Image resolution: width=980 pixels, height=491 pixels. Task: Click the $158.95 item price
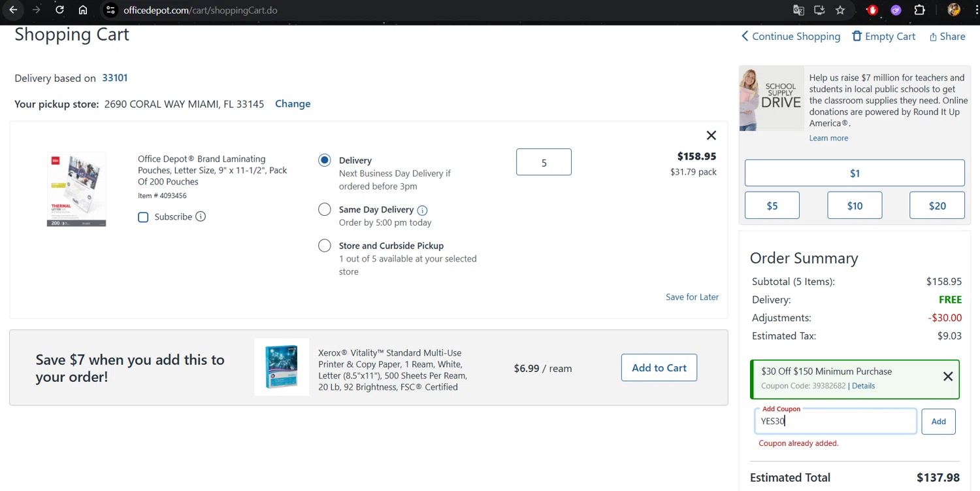696,156
